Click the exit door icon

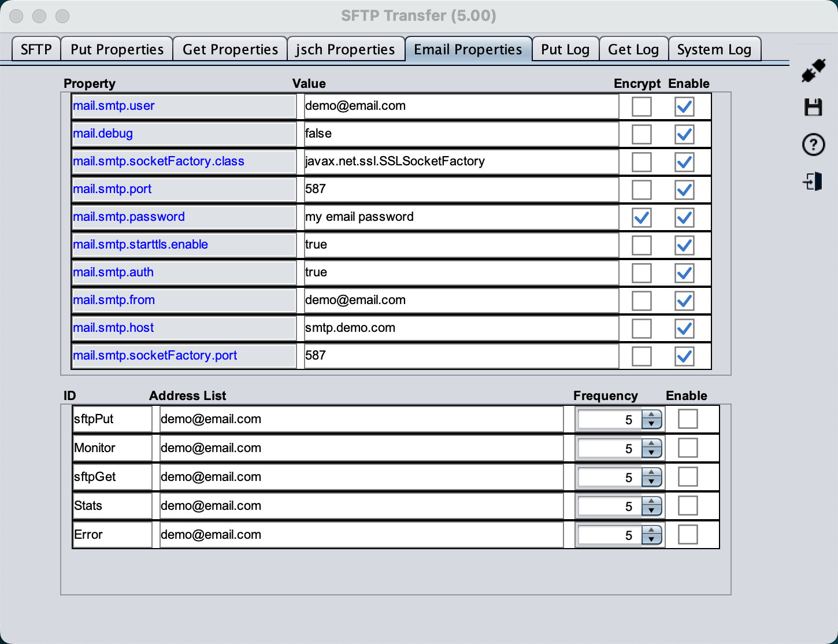813,182
